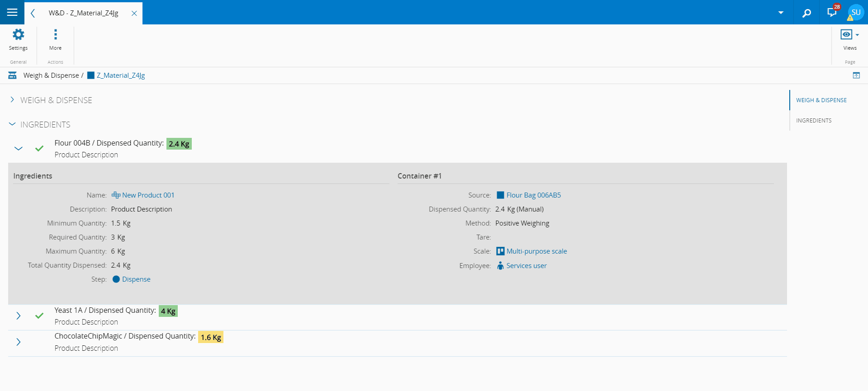Click the green 2.4 Kg quantity badge
The image size is (868, 391).
[179, 144]
